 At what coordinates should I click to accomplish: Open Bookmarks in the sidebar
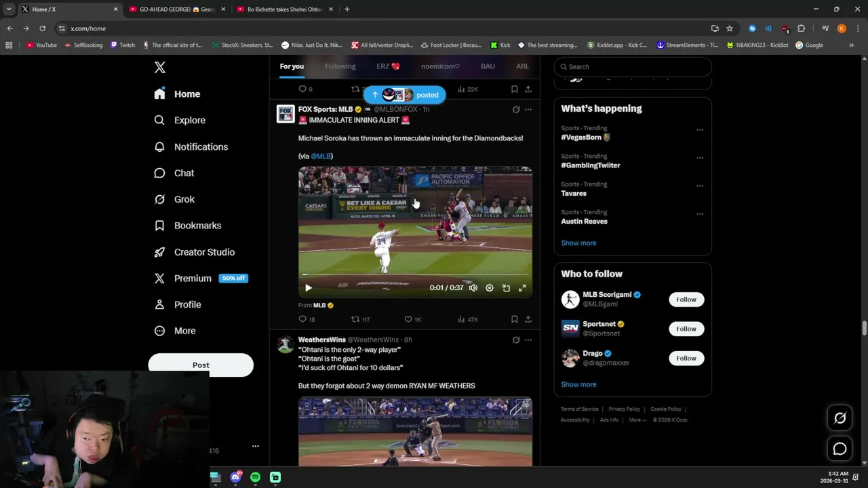tap(188, 226)
